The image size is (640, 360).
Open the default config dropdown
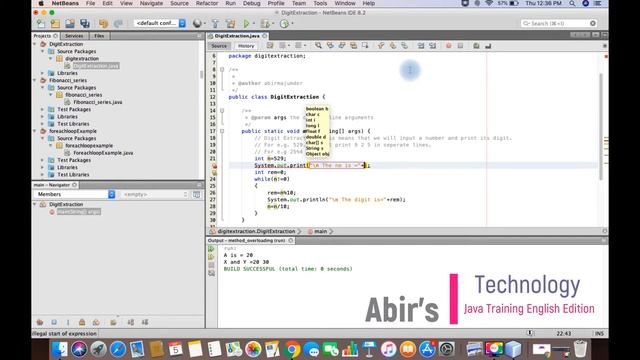[x=160, y=23]
